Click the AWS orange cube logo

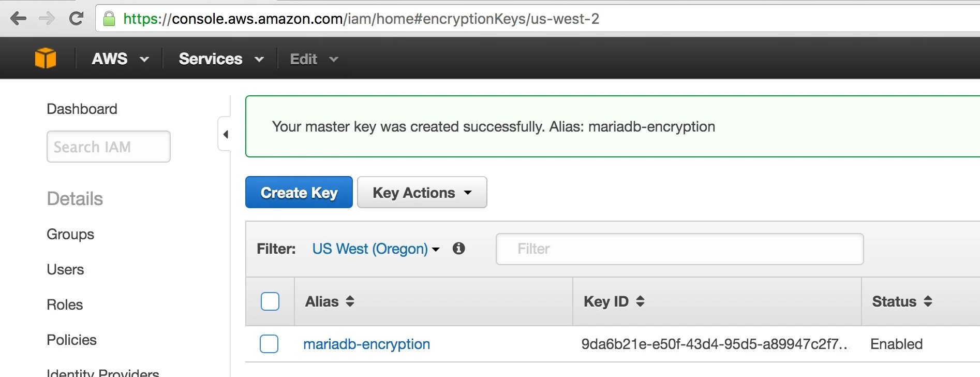point(46,58)
